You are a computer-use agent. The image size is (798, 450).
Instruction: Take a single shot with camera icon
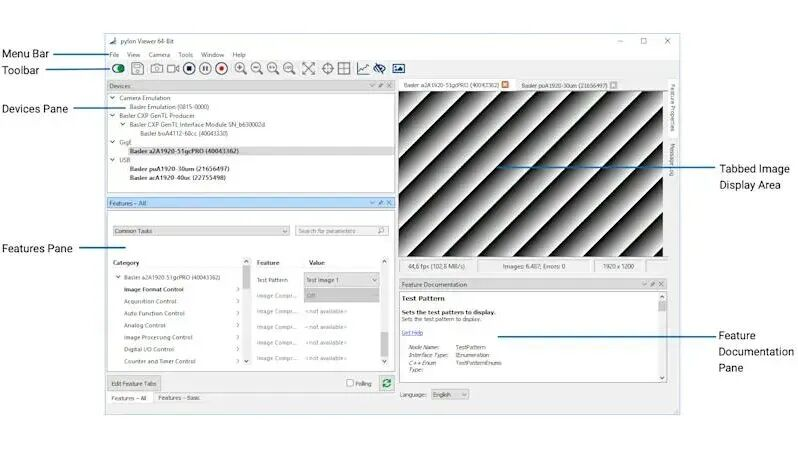[x=156, y=68]
